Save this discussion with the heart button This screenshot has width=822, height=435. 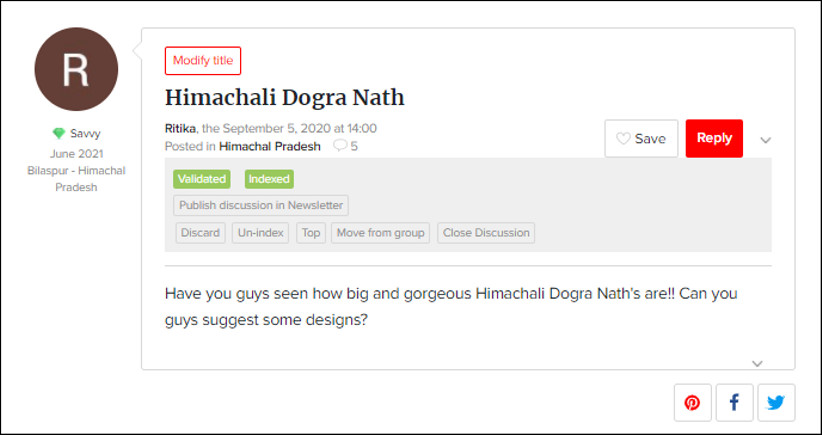tap(641, 138)
